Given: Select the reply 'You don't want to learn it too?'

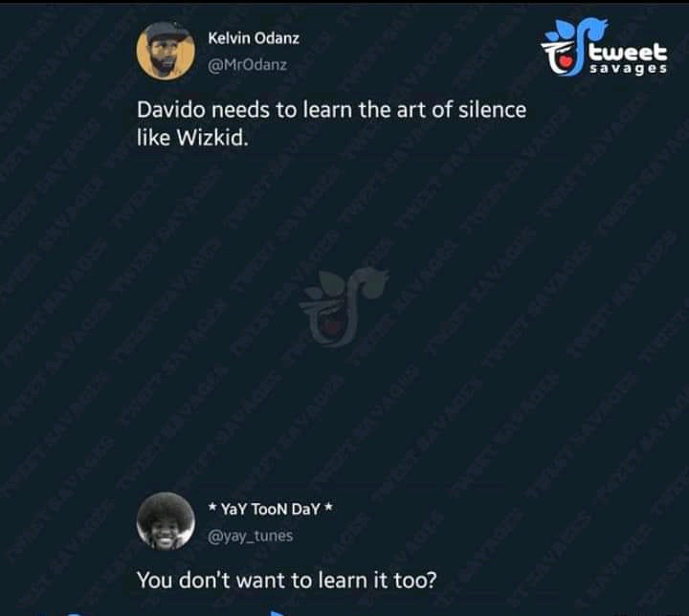Looking at the screenshot, I should coord(286,580).
